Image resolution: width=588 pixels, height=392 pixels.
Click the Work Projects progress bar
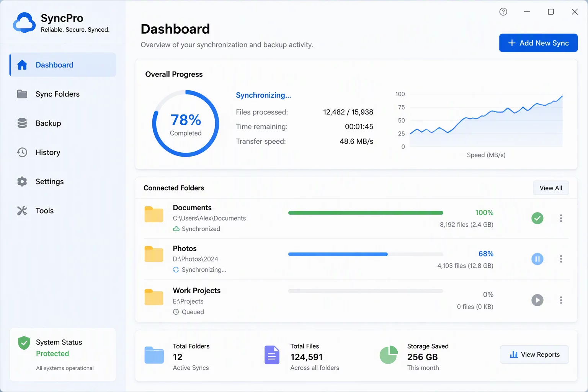[x=366, y=291]
